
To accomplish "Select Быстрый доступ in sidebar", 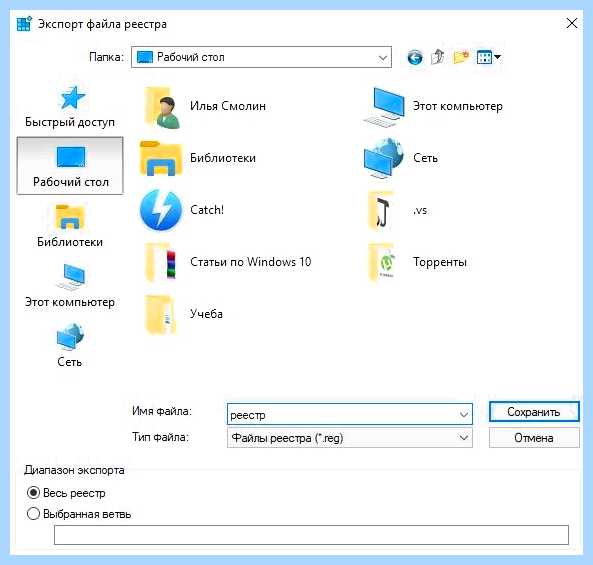I will [x=70, y=107].
